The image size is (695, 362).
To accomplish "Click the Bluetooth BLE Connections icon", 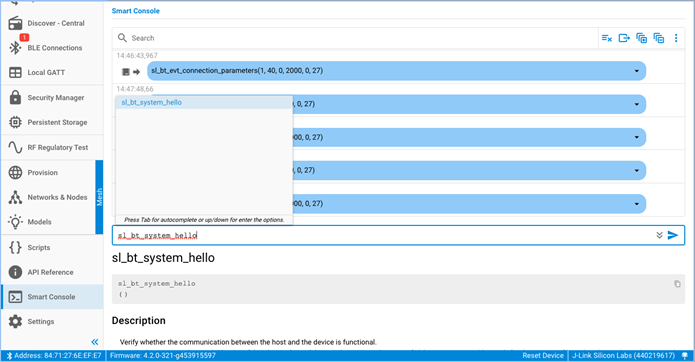I will click(15, 48).
